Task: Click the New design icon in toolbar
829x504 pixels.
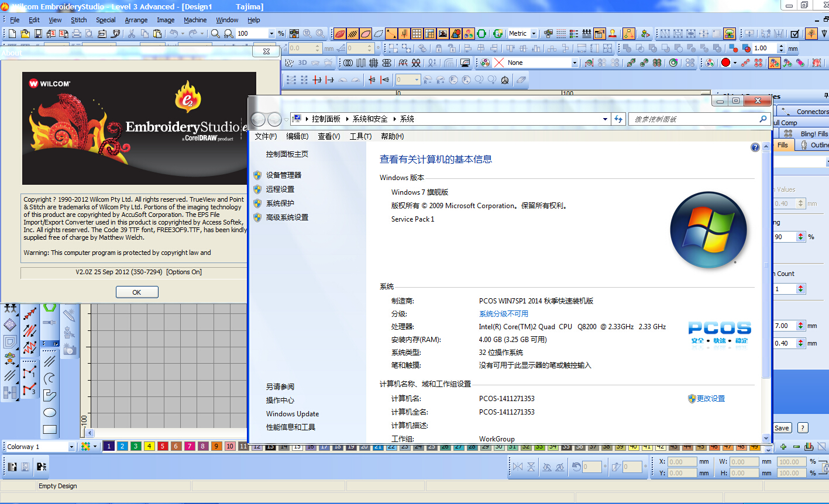Action: click(12, 33)
